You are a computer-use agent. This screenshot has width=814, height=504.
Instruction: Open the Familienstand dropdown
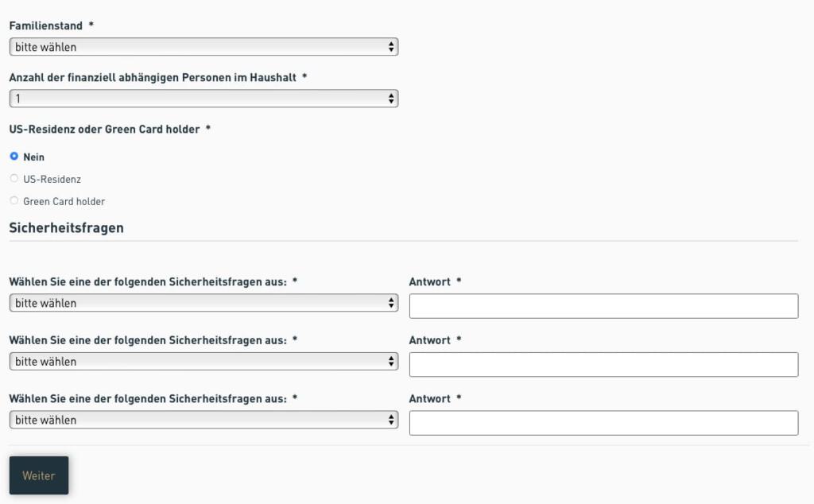[203, 47]
